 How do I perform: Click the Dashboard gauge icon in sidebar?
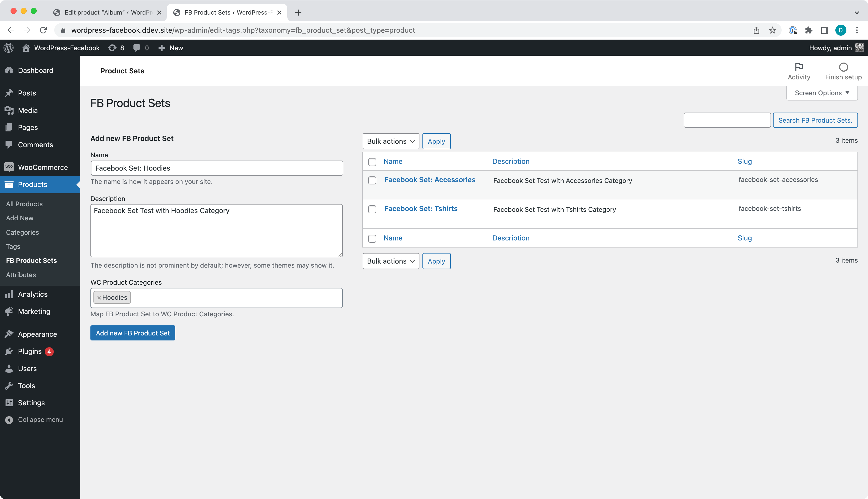(x=9, y=70)
